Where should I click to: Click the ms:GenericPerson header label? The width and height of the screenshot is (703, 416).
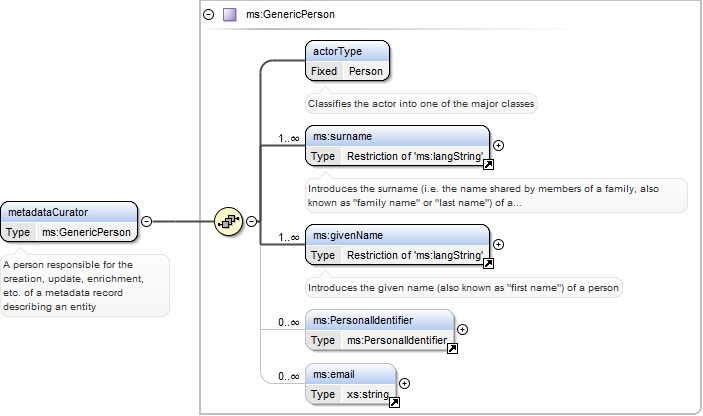point(290,14)
